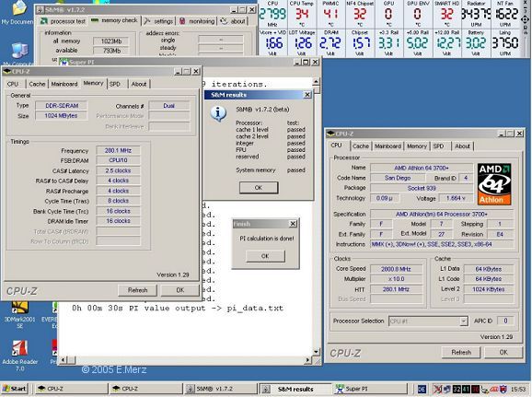Screen dimensions: 532x397
Task: Click the Level 2 cache value 1024 KBytes
Action: click(x=489, y=289)
